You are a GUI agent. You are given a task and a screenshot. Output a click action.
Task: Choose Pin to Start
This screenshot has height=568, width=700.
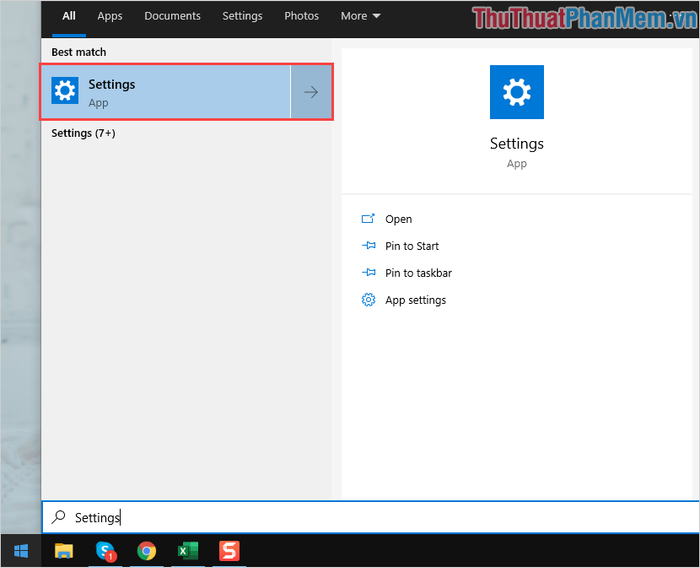click(x=412, y=246)
